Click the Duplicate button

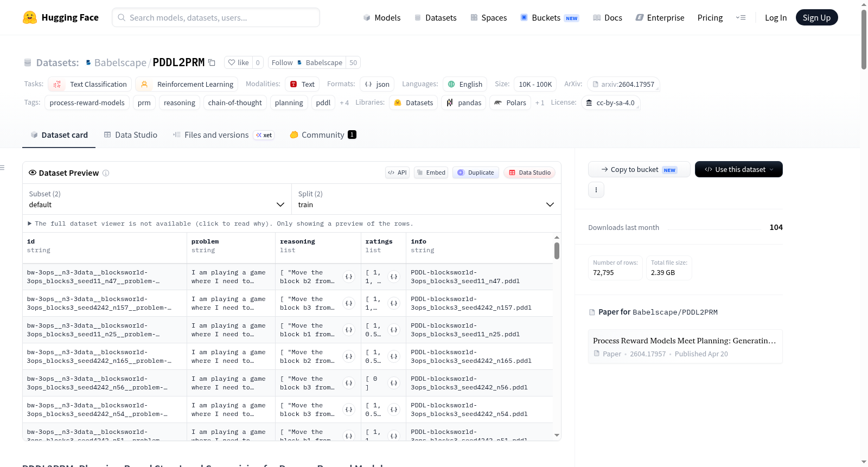[x=476, y=172]
